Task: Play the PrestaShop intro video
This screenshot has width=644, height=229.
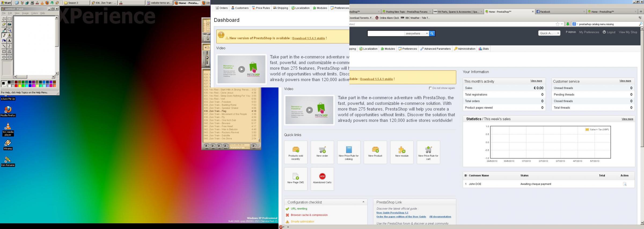Action: pyautogui.click(x=309, y=110)
